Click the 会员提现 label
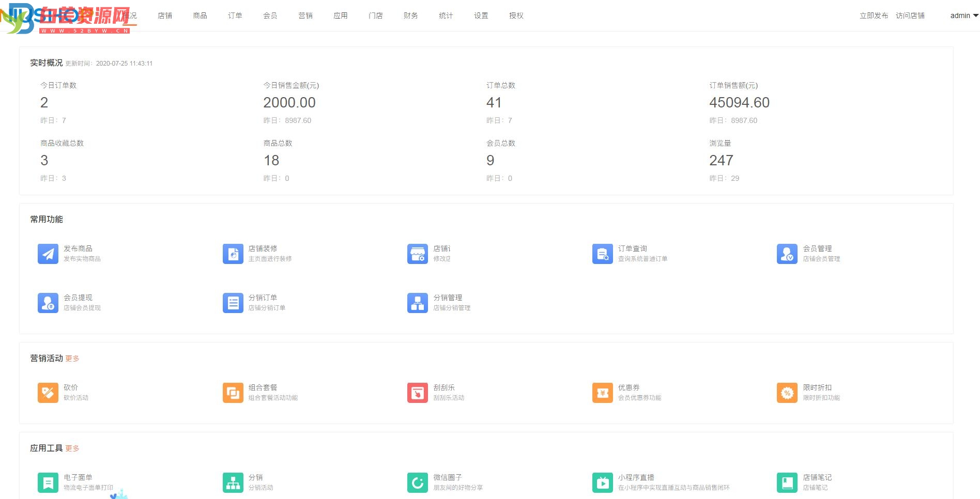Viewport: 980px width, 499px height. 78,298
